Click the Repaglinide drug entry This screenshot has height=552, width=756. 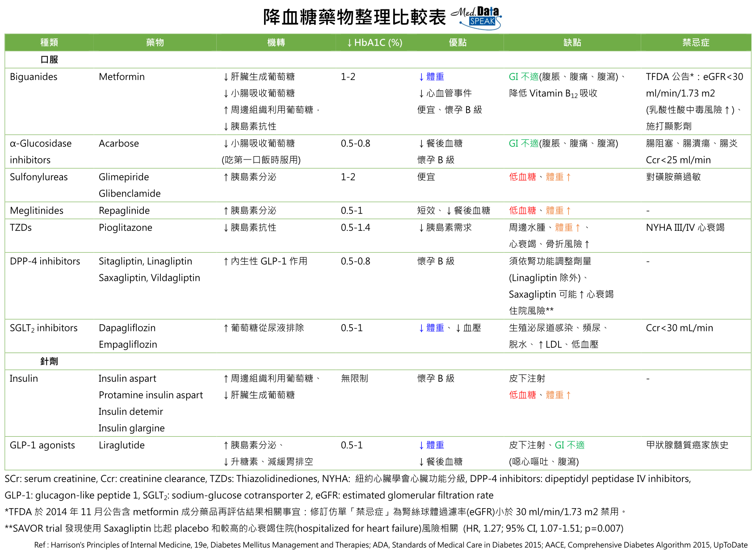click(x=124, y=211)
